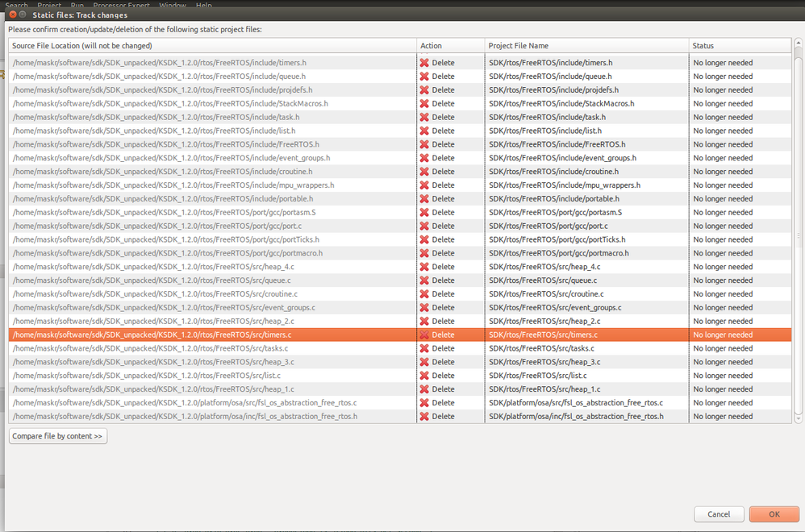805x532 pixels.
Task: Click the Project File Name column header
Action: [x=586, y=46]
